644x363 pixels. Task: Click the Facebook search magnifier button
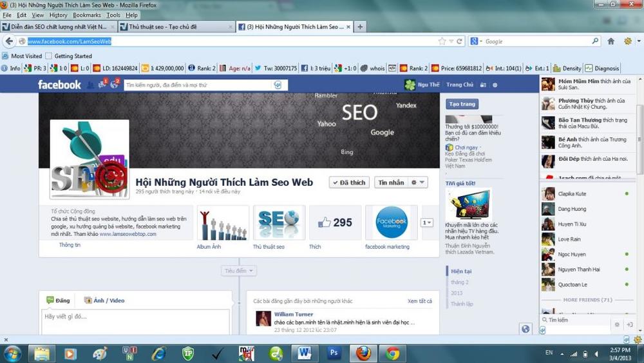click(x=278, y=84)
